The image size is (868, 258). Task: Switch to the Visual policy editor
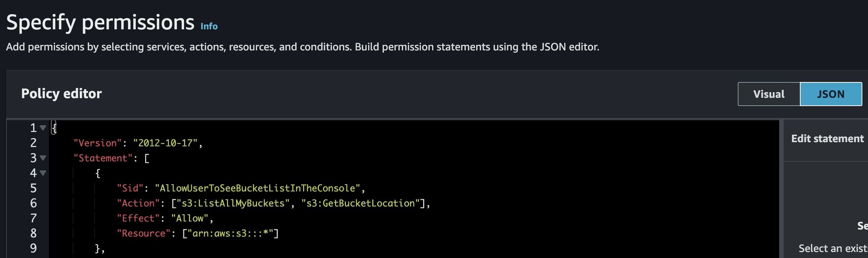pyautogui.click(x=769, y=94)
